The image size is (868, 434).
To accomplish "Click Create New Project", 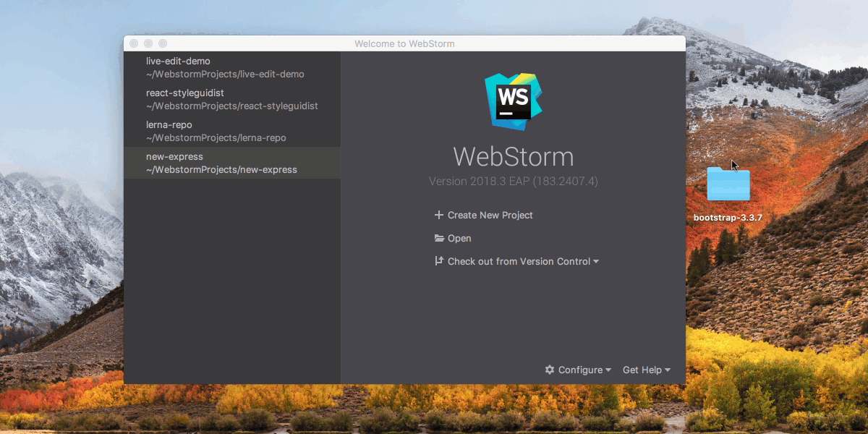I will coord(483,215).
